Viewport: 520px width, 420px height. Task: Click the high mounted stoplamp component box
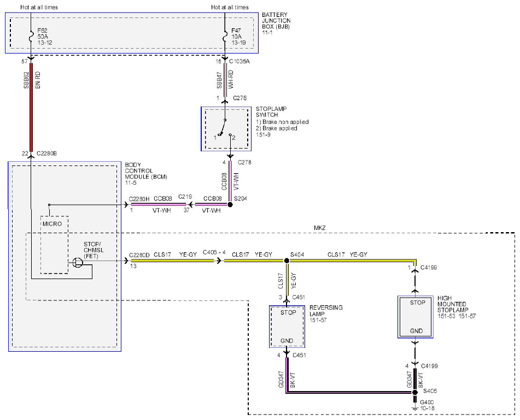[416, 317]
